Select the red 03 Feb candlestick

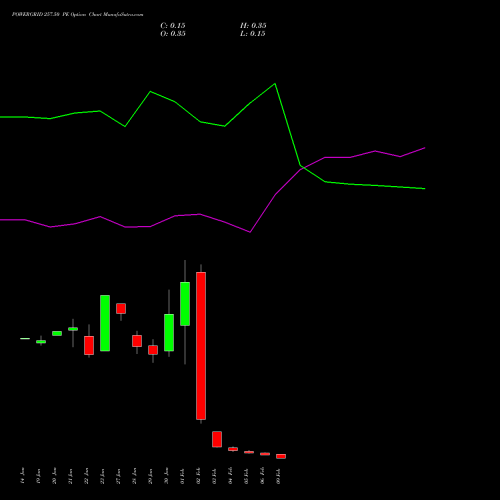(x=217, y=439)
